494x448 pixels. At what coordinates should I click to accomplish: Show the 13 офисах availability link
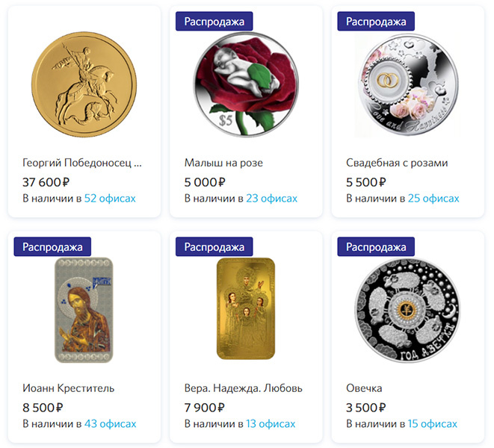271,424
